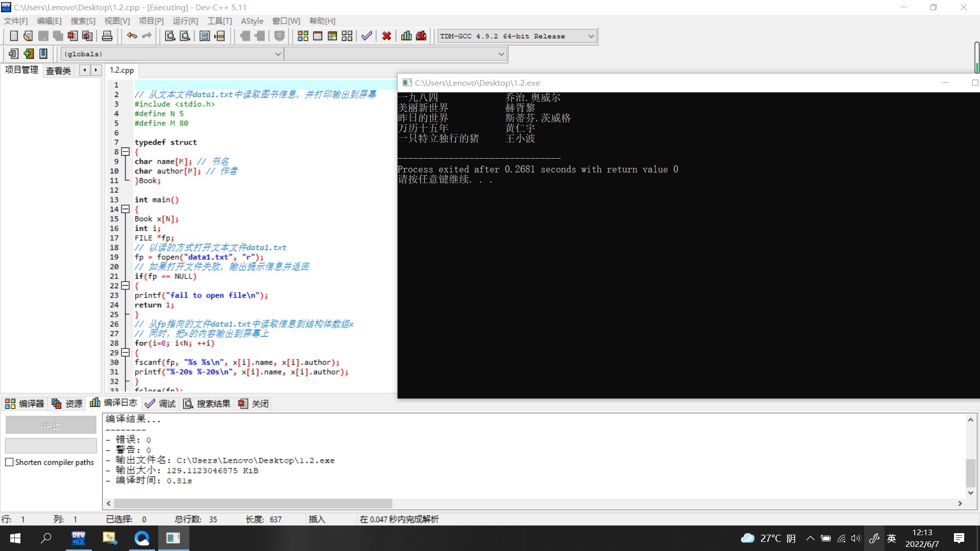Enable the Shorten compiler paths checkbox
This screenshot has width=980, height=551.
pyautogui.click(x=9, y=462)
